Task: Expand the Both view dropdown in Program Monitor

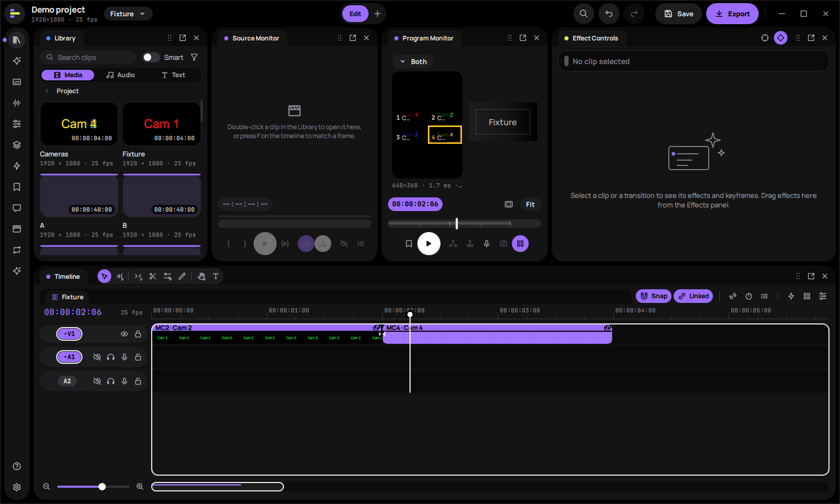Action: click(x=413, y=61)
